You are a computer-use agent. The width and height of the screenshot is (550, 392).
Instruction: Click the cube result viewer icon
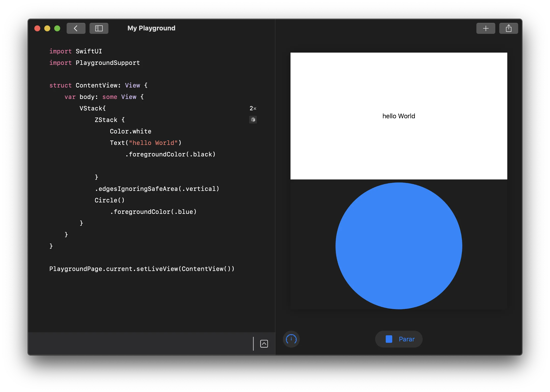[253, 120]
